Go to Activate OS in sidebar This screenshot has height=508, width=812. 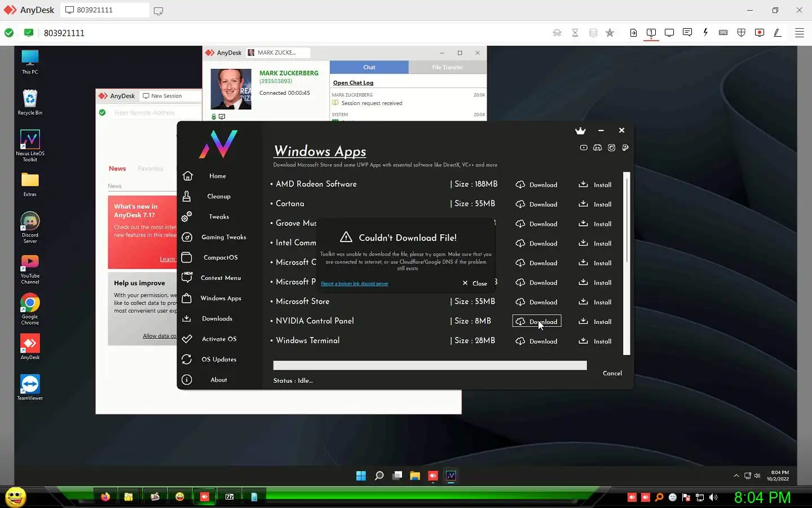point(218,339)
